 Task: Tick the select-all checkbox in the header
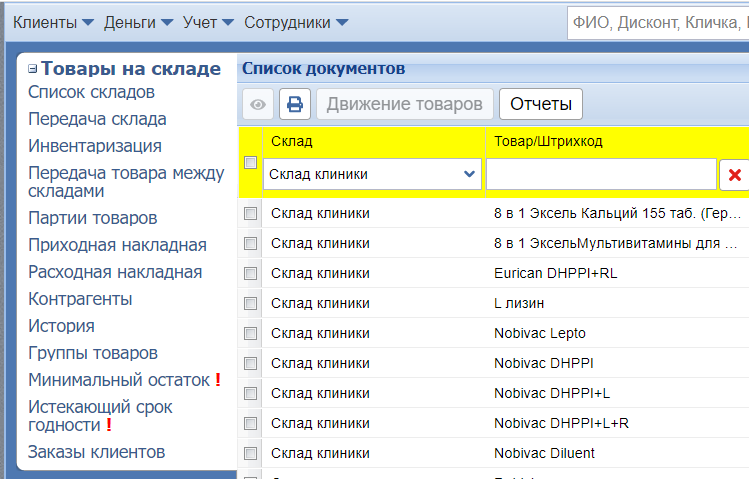(251, 162)
